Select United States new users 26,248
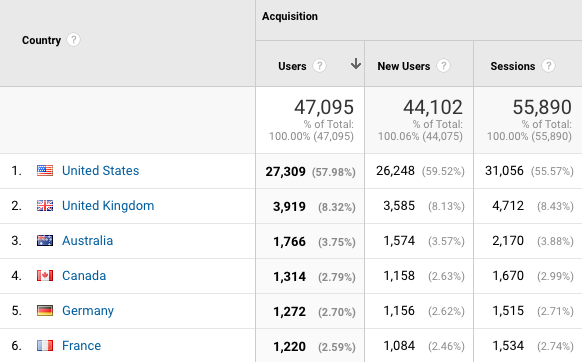The width and height of the screenshot is (582, 362). [395, 171]
